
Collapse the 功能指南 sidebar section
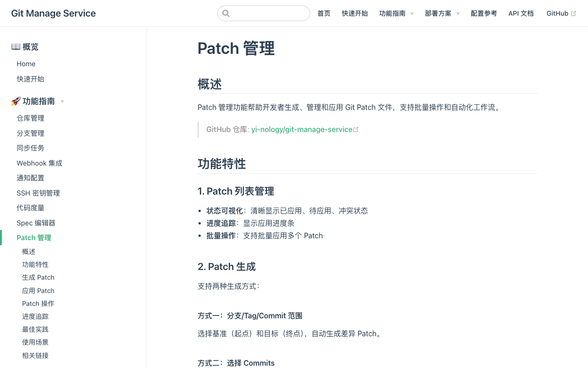[x=62, y=101]
